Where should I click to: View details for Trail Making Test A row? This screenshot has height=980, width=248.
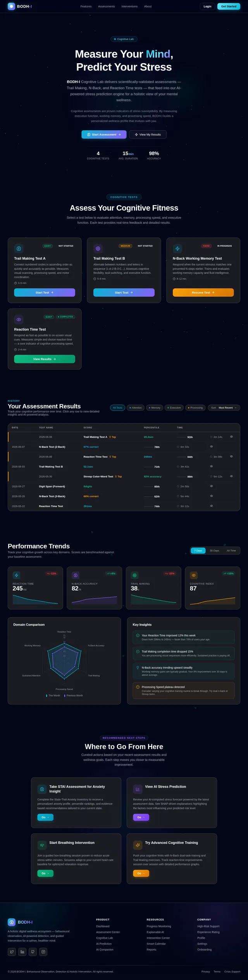pos(231,437)
